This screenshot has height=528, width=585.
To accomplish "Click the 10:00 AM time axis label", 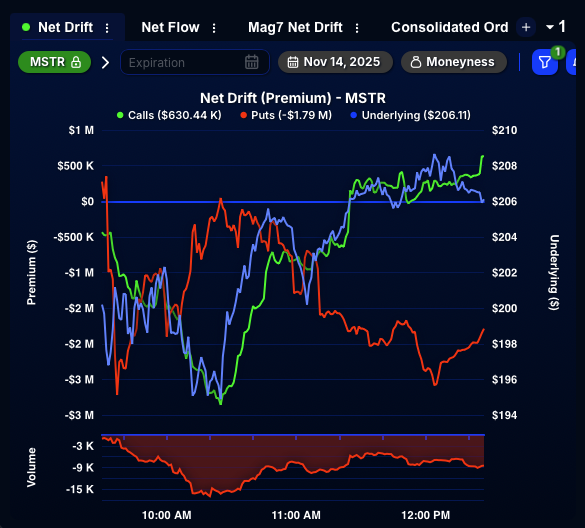I will coord(166,515).
